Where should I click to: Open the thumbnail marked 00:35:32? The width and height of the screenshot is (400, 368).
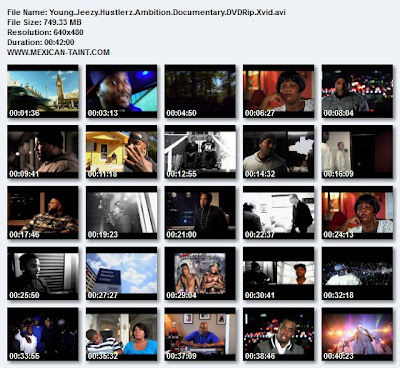coord(121,334)
